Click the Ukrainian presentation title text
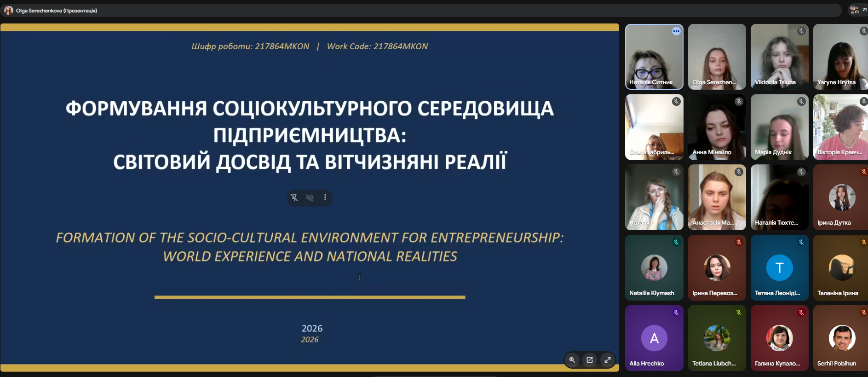868x377 pixels. pos(310,135)
